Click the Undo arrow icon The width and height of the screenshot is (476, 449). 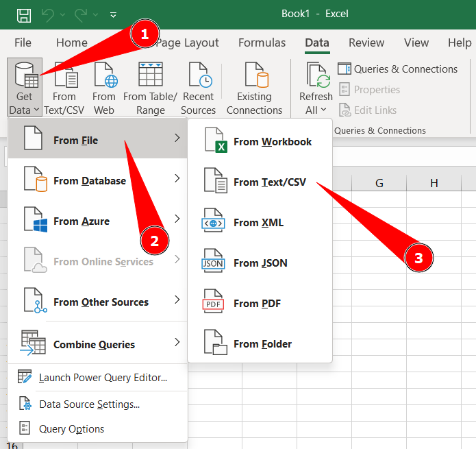(48, 15)
